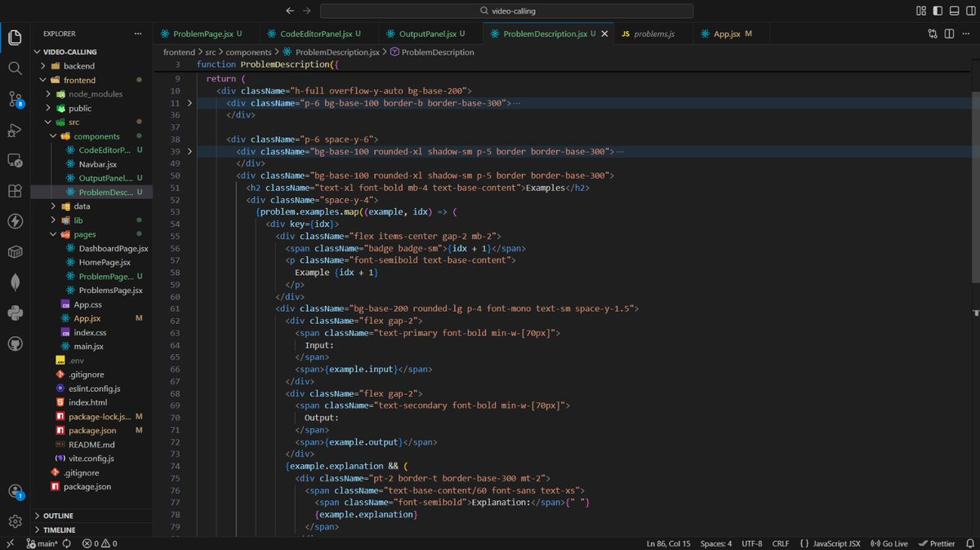The height and width of the screenshot is (550, 980).
Task: Unfold the collapsed code on line 11
Action: [189, 104]
